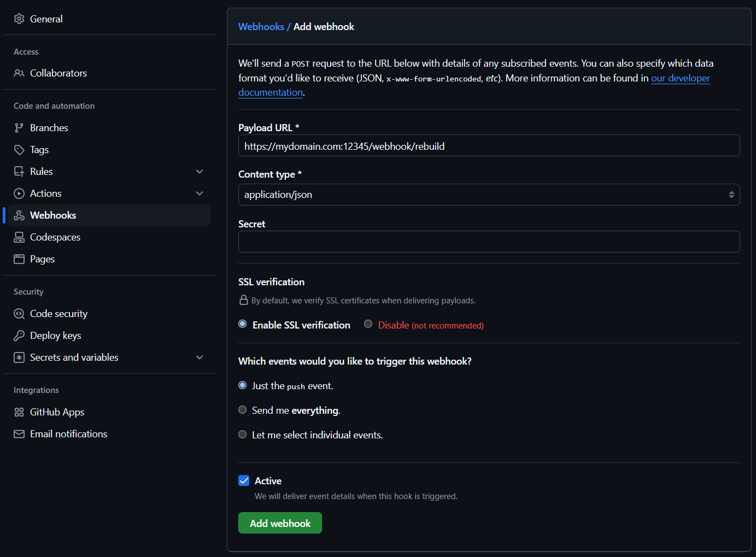Click the Collaborators people icon
Screen dimensions: 756x557
[19, 73]
